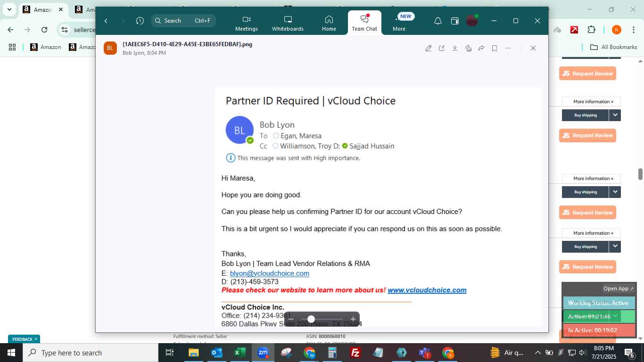Click Bob Lyon's orange BL avatar

coord(110,48)
